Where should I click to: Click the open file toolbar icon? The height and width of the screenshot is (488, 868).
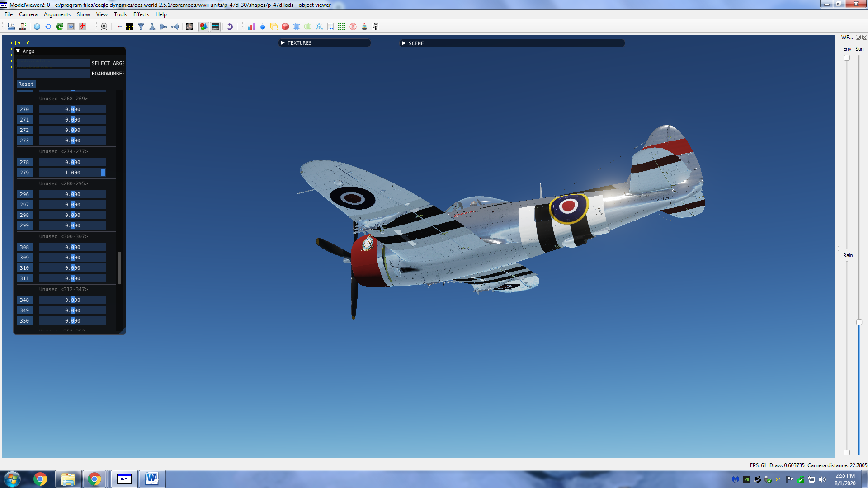[11, 27]
